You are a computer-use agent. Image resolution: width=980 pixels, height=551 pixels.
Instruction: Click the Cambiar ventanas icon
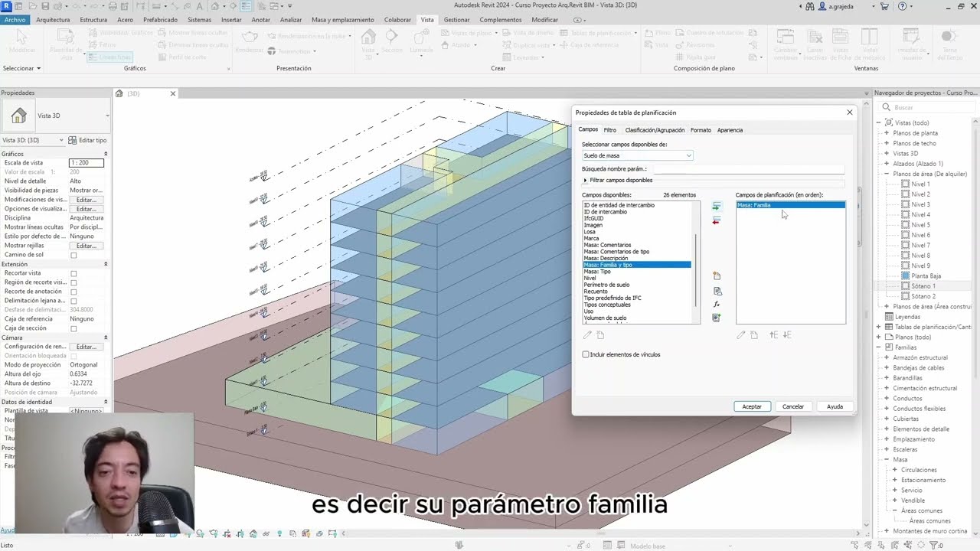pyautogui.click(x=786, y=37)
